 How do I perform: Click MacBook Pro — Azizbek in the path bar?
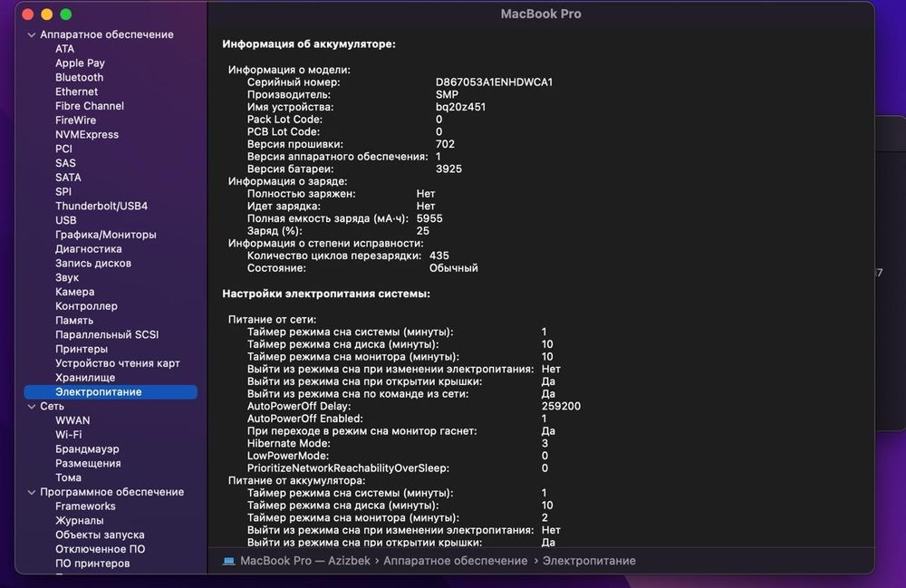[x=305, y=561]
